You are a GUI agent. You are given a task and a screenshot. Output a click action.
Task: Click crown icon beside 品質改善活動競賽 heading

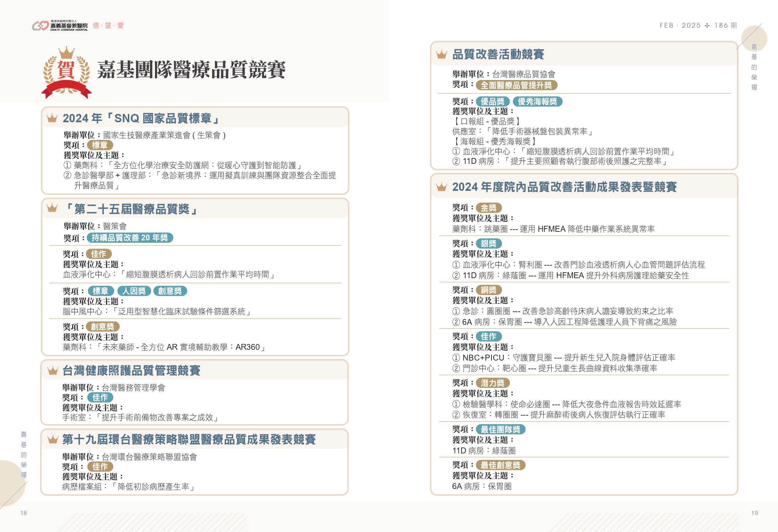point(442,54)
